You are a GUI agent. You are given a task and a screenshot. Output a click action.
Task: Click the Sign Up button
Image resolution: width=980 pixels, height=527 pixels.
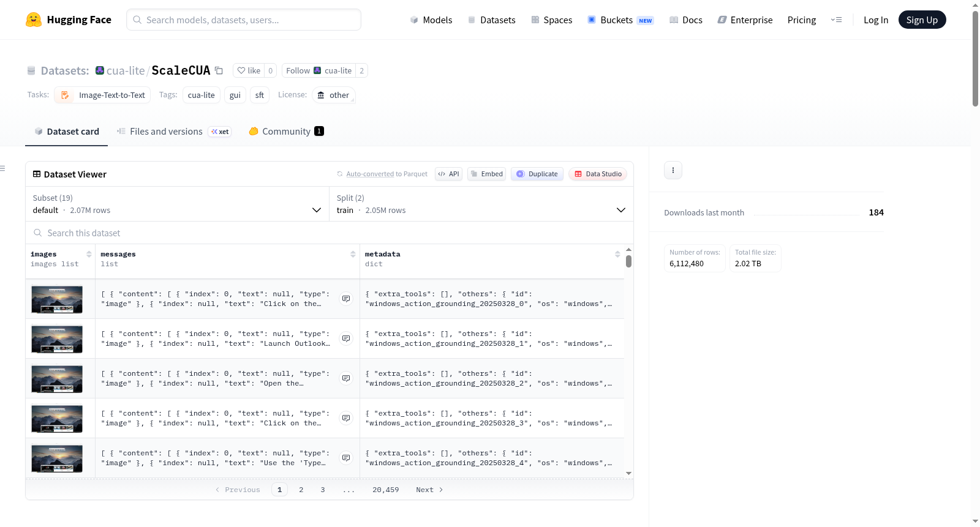coord(922,20)
